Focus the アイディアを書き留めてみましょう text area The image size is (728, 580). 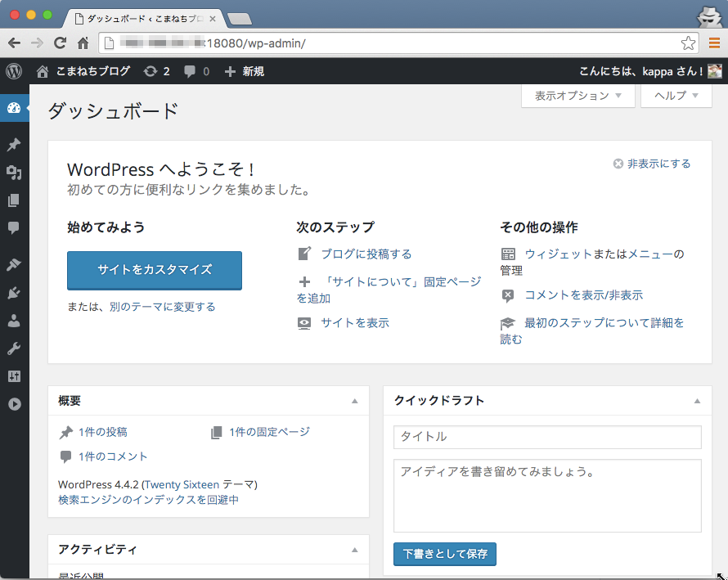tap(547, 496)
